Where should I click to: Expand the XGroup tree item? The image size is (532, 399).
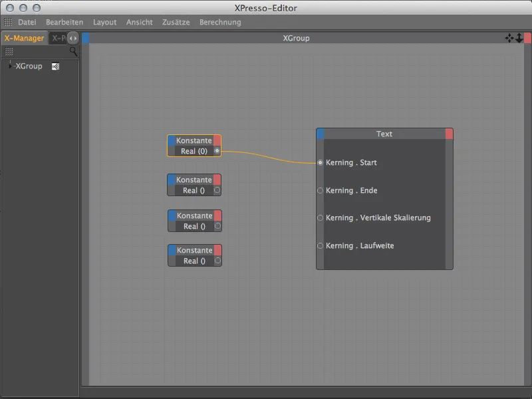[10, 66]
